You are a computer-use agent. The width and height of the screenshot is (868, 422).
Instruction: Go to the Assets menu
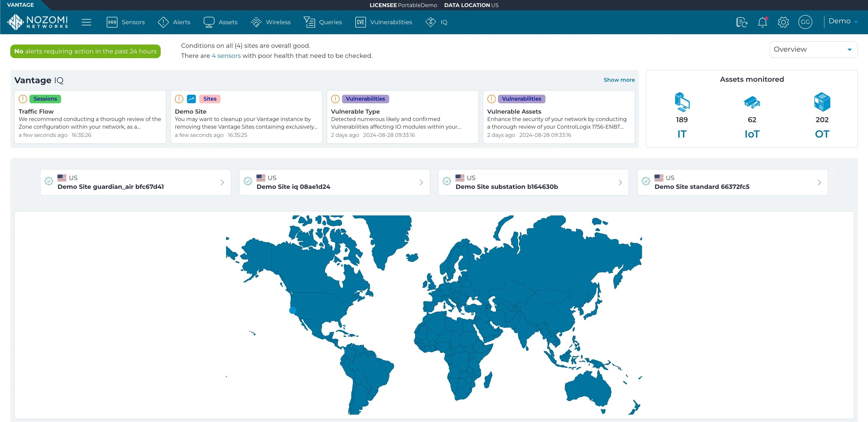coord(228,22)
